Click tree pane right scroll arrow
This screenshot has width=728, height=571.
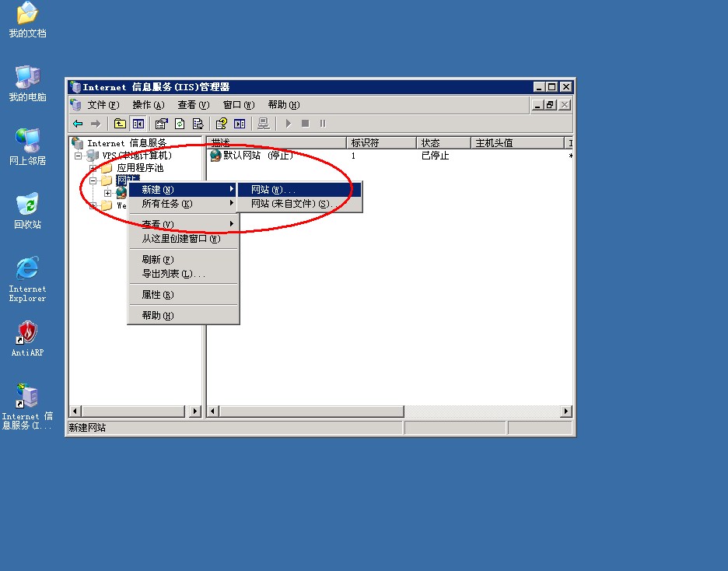coord(195,412)
